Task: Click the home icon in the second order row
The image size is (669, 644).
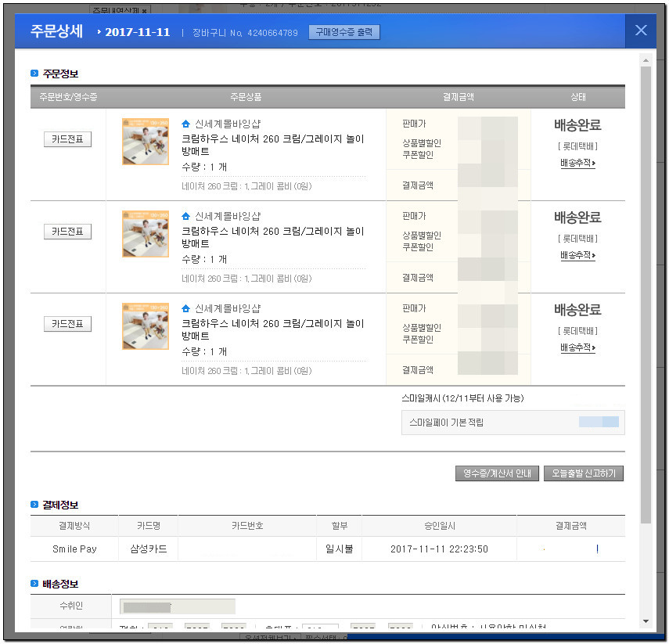Action: (185, 216)
